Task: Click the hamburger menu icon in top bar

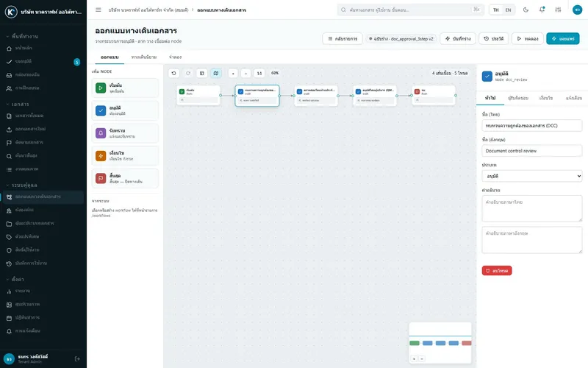Action: (98, 10)
